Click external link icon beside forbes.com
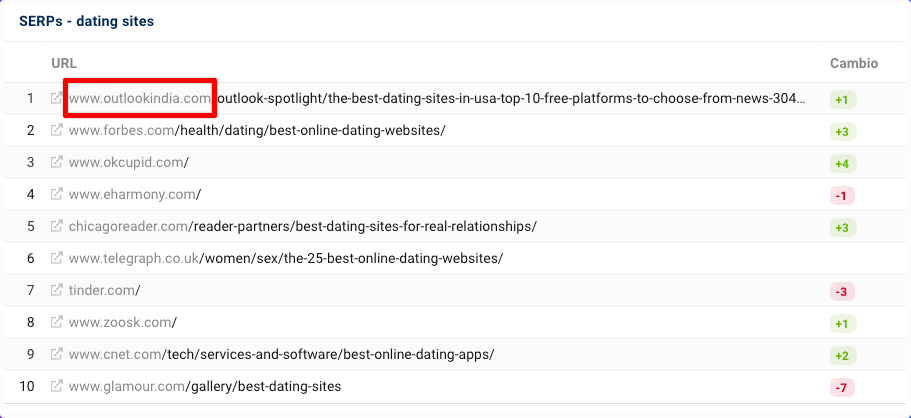The height and width of the screenshot is (418, 911). (57, 130)
